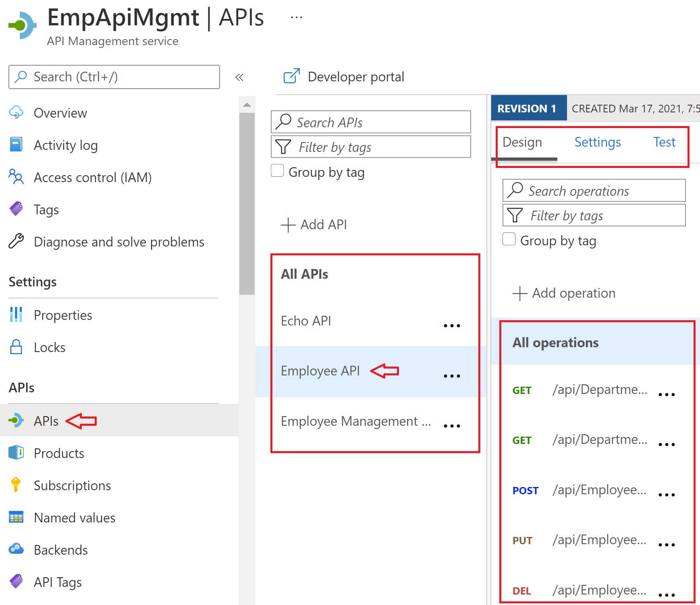
Task: Focus the Search operations field
Action: (594, 191)
